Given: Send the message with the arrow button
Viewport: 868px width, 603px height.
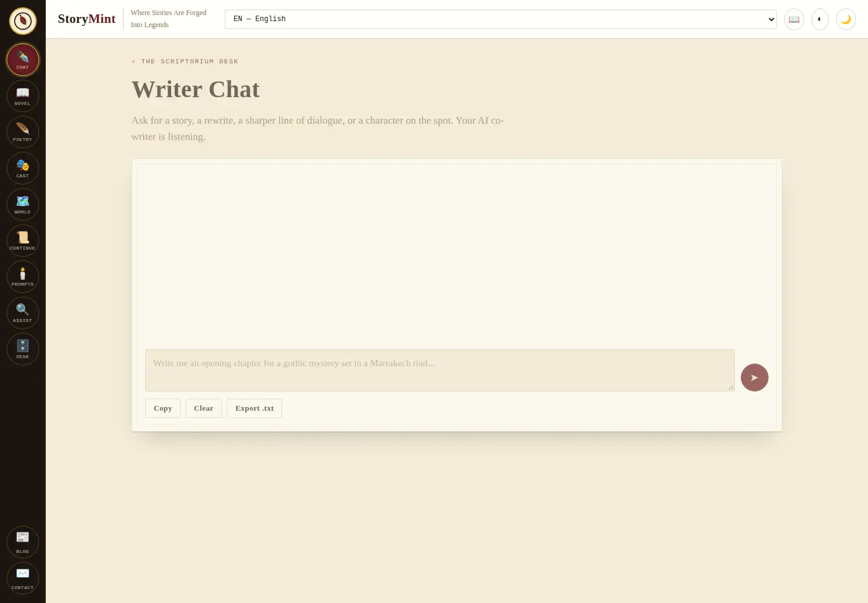Looking at the screenshot, I should [x=755, y=377].
